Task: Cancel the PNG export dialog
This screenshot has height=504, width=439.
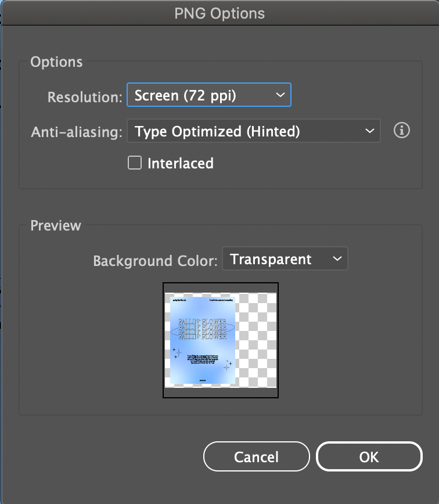Action: coord(257,457)
